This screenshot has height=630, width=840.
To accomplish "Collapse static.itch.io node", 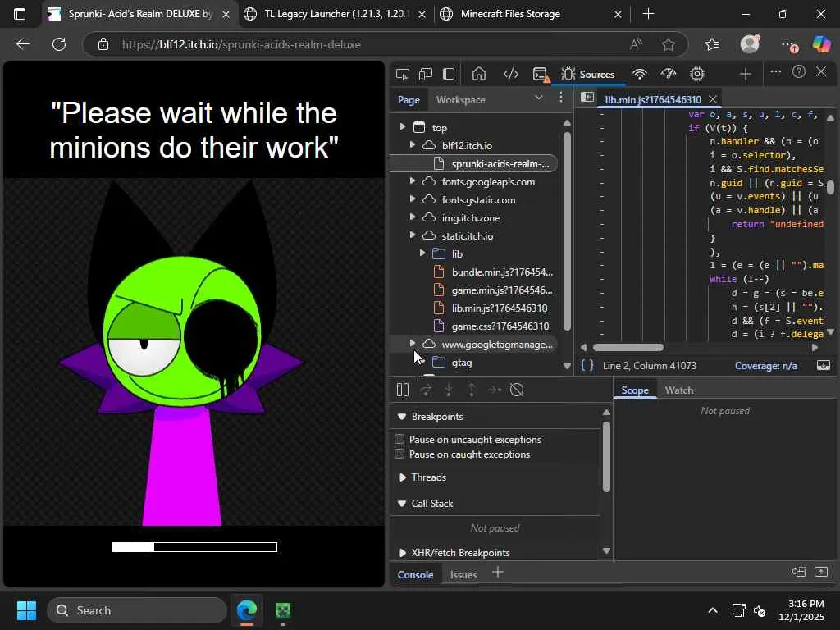I will [x=413, y=235].
